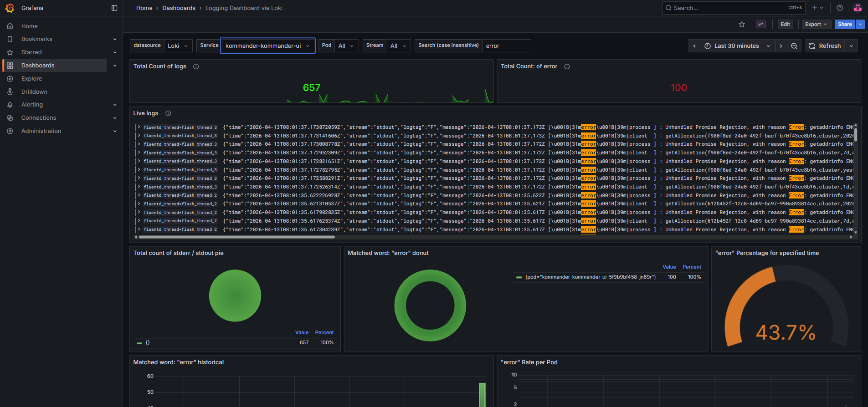The image size is (868, 407).
Task: Expand the Bookmarks section chevron
Action: point(115,39)
